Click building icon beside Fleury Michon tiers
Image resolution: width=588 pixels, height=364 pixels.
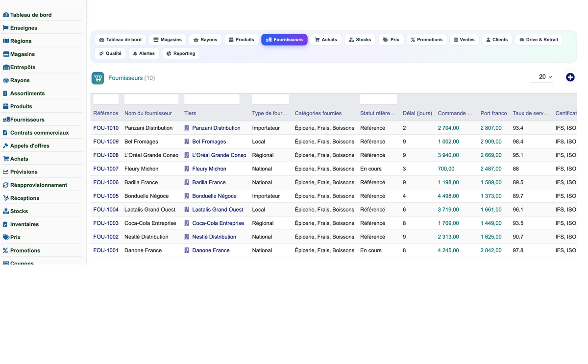187,169
